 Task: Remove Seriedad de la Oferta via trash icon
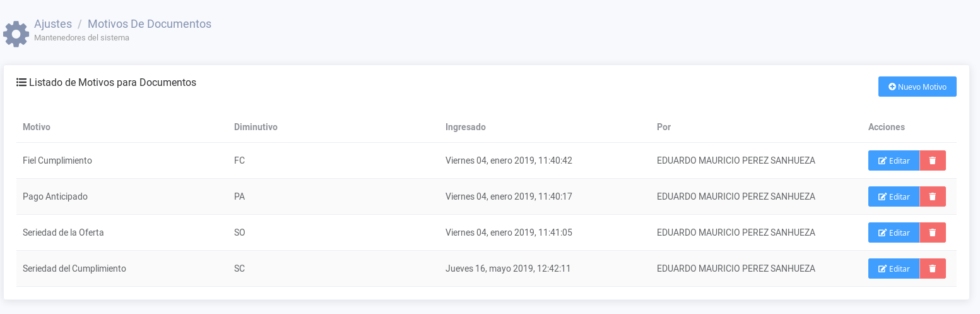pyautogui.click(x=933, y=232)
